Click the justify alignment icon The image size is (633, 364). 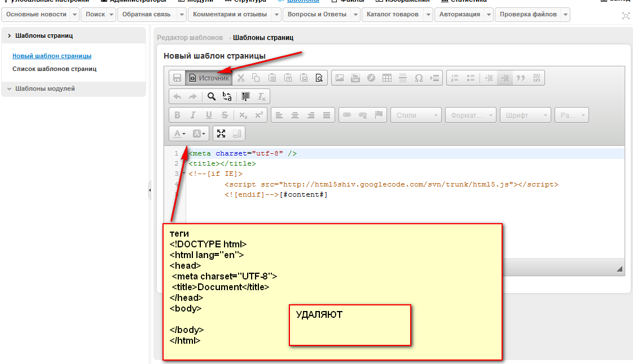(x=327, y=115)
